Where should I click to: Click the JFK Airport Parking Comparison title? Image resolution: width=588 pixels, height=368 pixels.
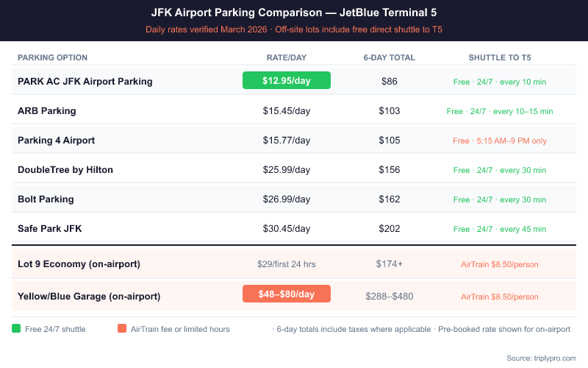(294, 13)
